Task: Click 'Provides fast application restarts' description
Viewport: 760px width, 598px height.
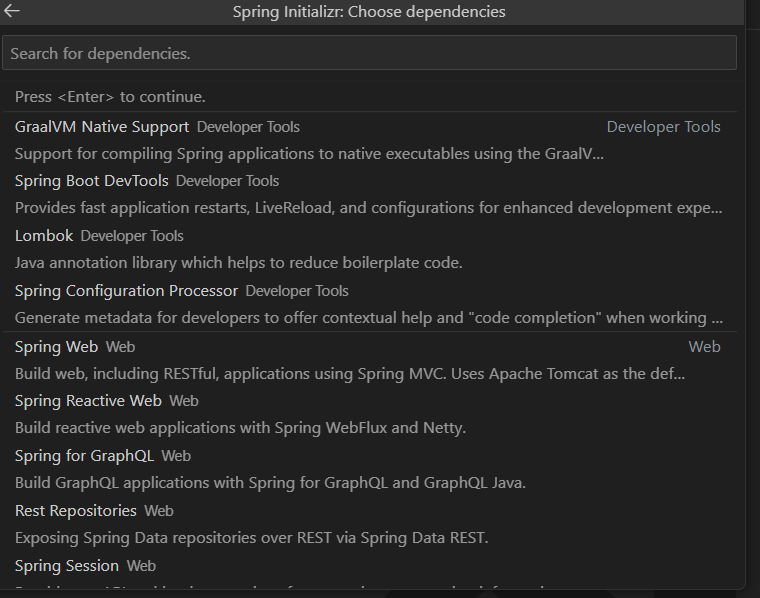Action: click(368, 208)
